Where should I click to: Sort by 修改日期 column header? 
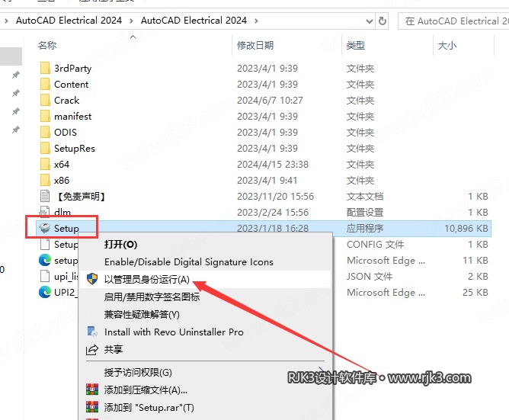[x=255, y=45]
